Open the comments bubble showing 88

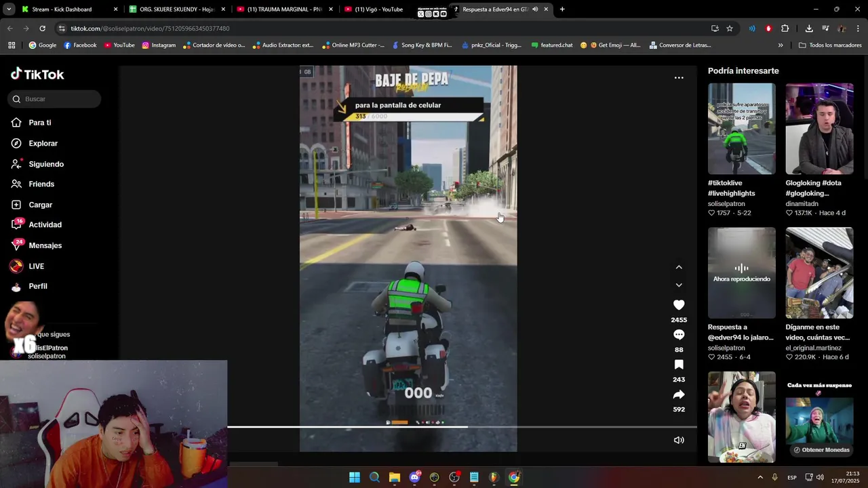point(679,335)
